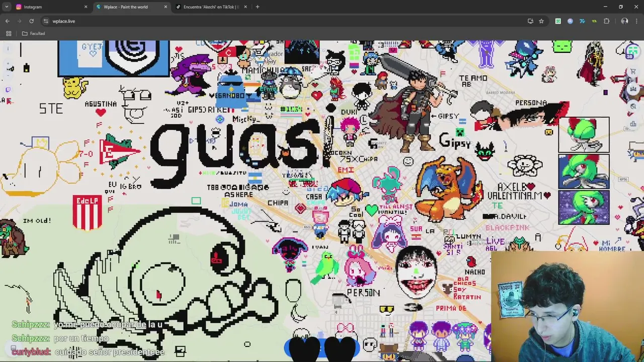Open the blue 7v extension
The image size is (644, 362).
[582, 21]
